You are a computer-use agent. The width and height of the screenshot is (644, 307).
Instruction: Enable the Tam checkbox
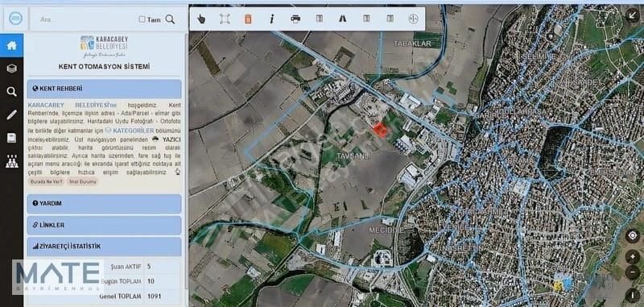(x=142, y=19)
